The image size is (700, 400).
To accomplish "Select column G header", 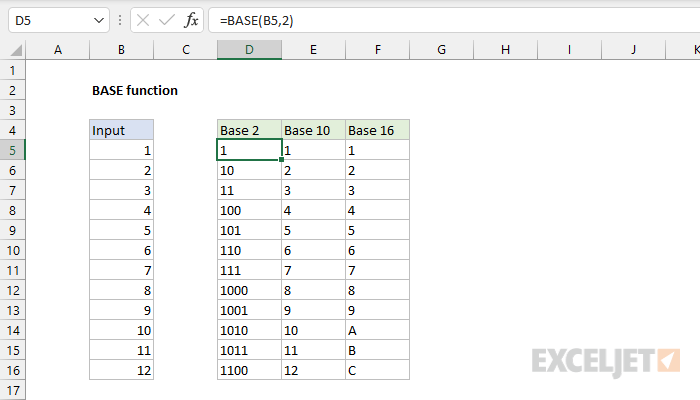I will pos(442,50).
